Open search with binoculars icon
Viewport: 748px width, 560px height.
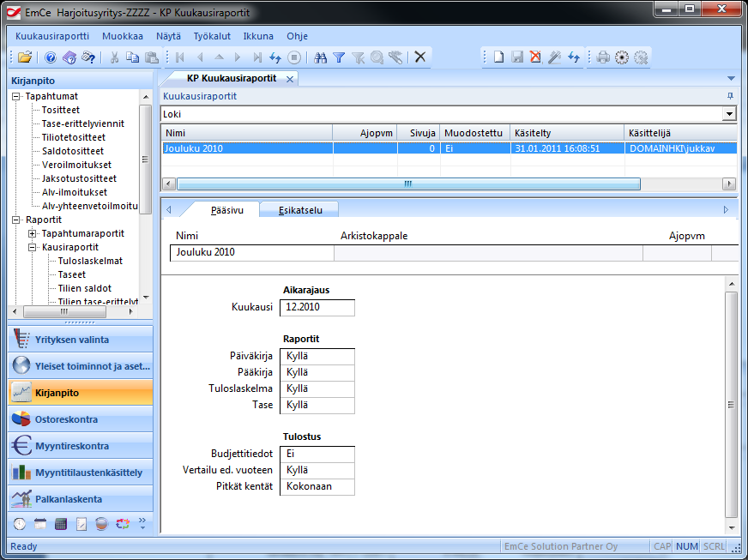coord(321,57)
